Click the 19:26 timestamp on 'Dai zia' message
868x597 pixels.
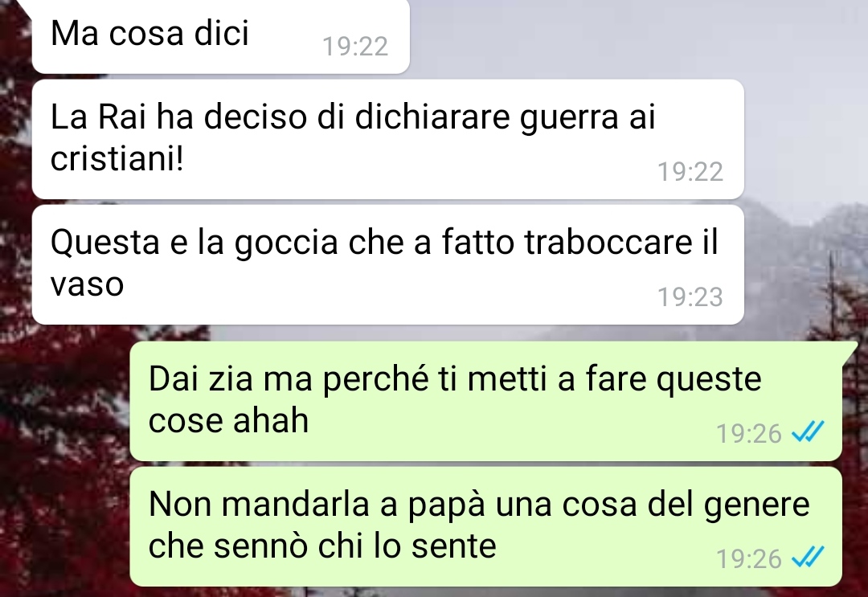[749, 434]
